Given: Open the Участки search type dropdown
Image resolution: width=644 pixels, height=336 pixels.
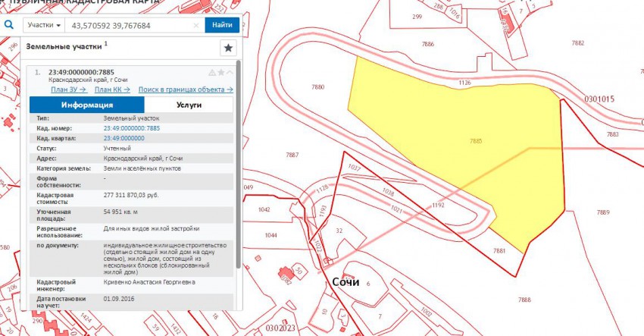Looking at the screenshot, I should [x=43, y=25].
